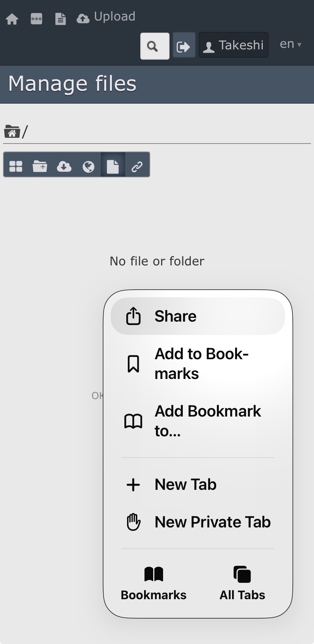Switch to grid view in file toolbar
Screen dimensions: 314x644
16,166
